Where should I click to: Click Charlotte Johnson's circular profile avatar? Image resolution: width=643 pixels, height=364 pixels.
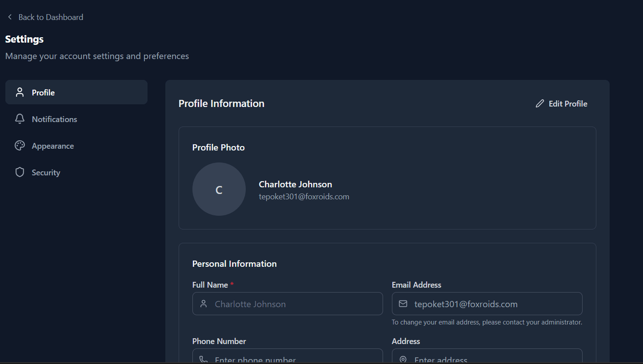(219, 189)
